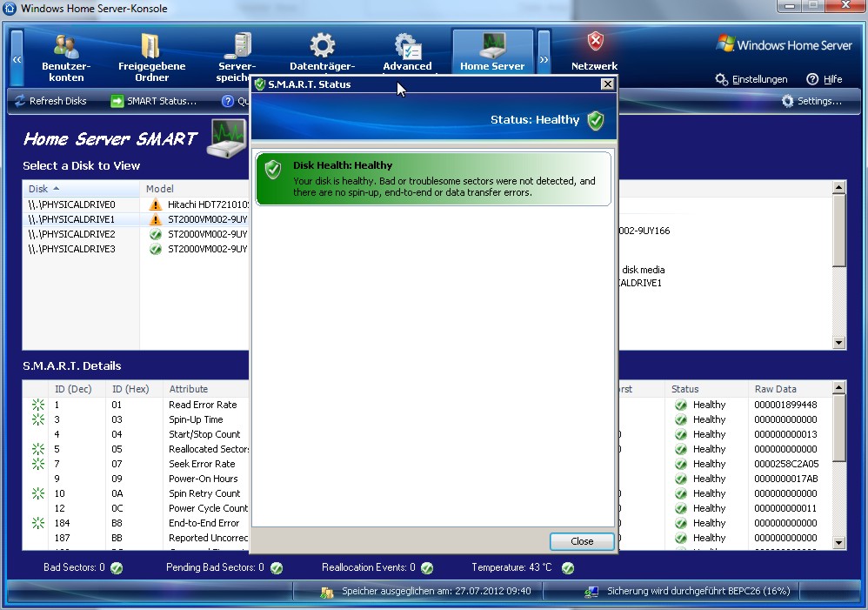
Task: Minimize the Windows Home Server-Konsole window
Action: (790, 6)
